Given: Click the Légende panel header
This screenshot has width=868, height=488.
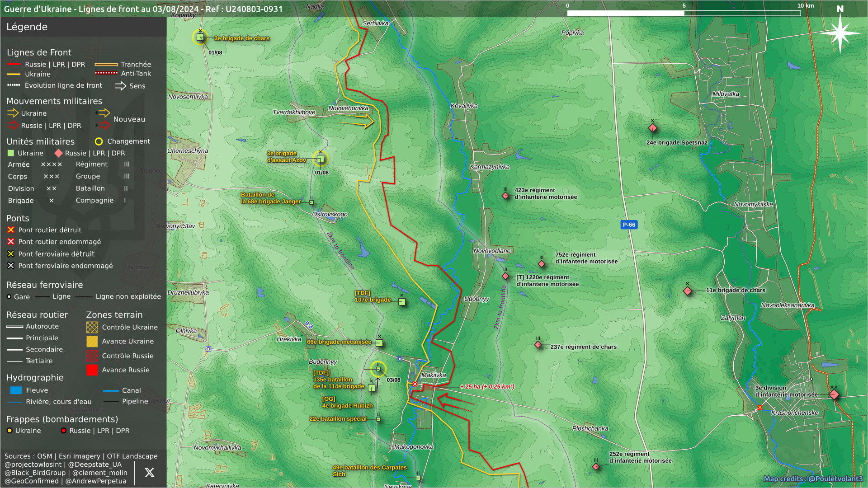Looking at the screenshot, I should tap(27, 27).
